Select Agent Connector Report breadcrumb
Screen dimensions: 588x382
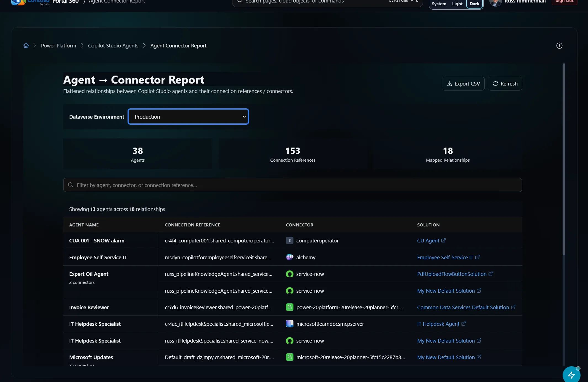pos(178,46)
